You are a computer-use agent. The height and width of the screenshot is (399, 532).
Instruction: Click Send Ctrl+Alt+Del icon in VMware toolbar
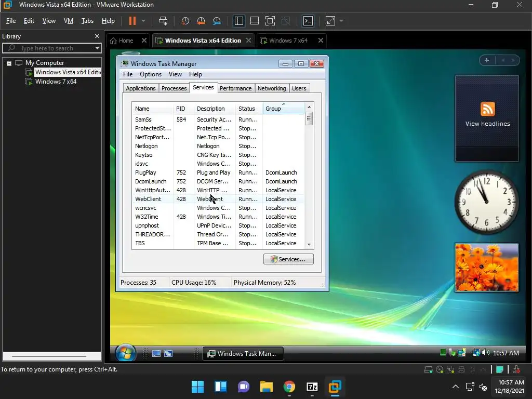163,21
